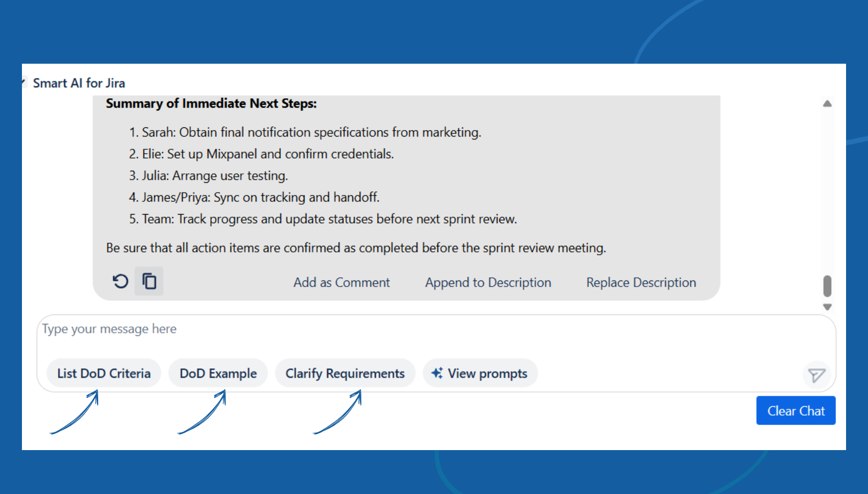Copy the response using the clipboard icon
868x494 pixels.
coord(149,282)
